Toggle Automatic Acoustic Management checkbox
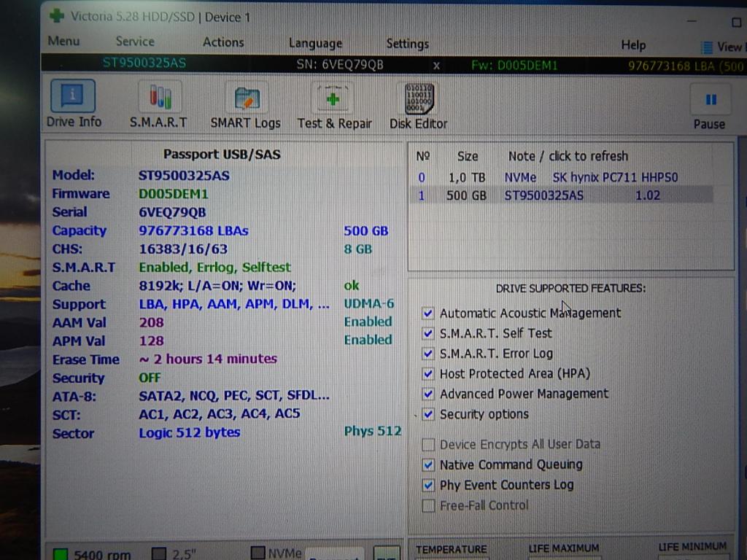The image size is (747, 560). pyautogui.click(x=427, y=313)
